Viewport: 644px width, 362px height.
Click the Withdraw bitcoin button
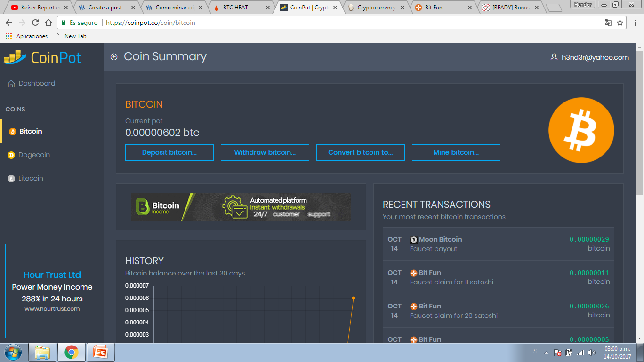point(265,152)
